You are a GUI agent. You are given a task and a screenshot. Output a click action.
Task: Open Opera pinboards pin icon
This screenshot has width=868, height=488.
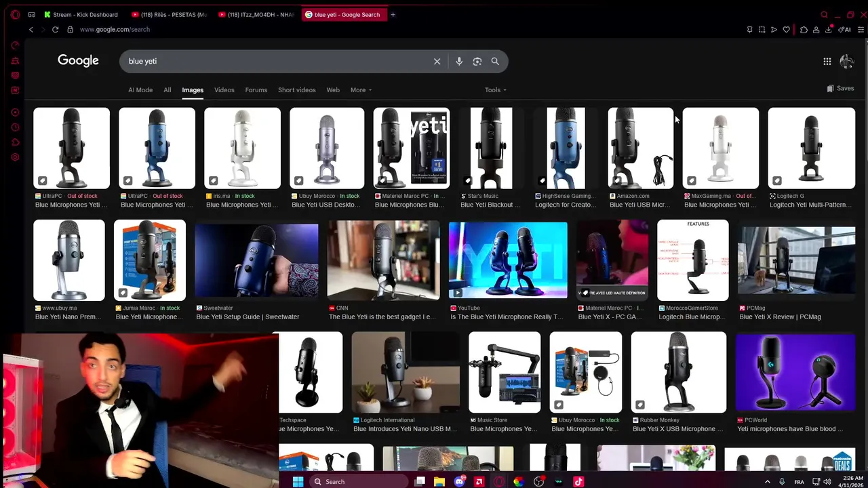tap(749, 29)
